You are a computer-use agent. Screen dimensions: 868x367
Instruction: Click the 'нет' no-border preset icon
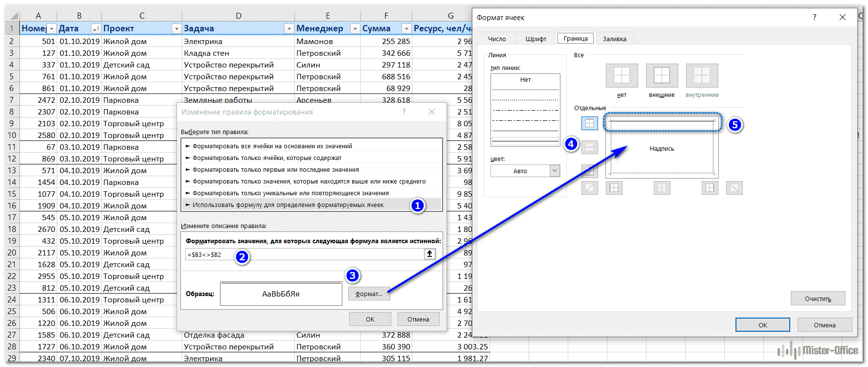(622, 75)
